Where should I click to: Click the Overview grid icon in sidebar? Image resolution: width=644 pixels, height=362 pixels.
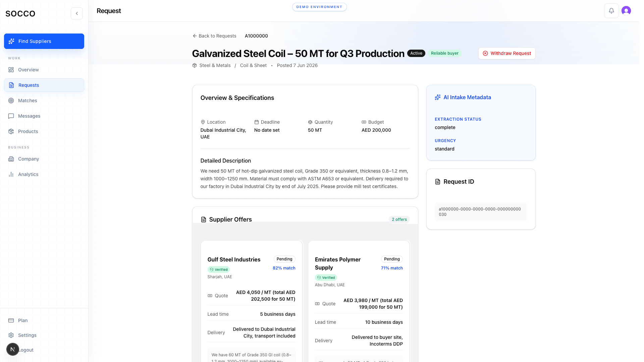(x=11, y=70)
